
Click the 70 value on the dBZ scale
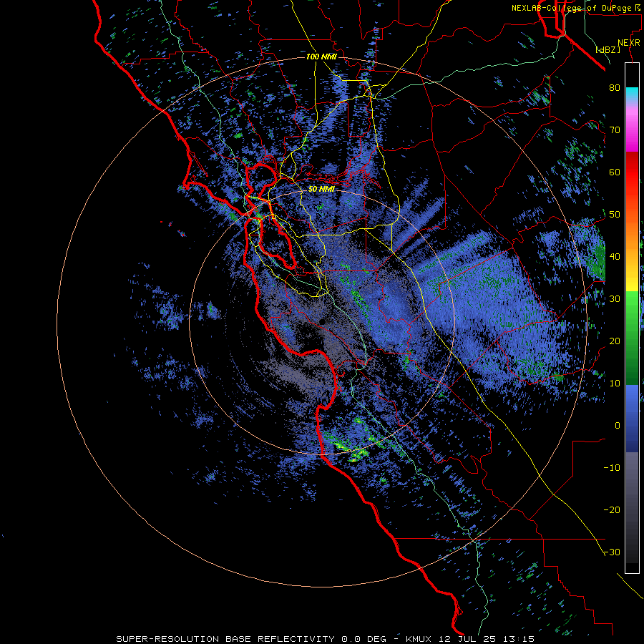[x=615, y=130]
